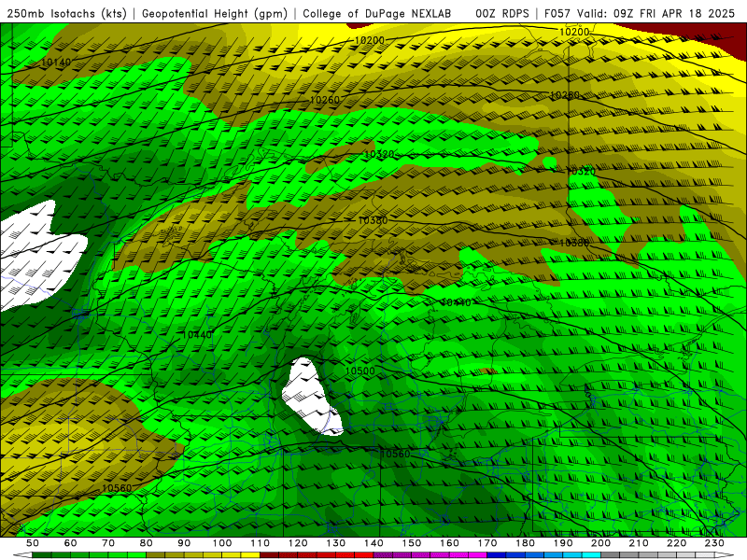Click the 210 value on the color scale
The height and width of the screenshot is (560, 747).
coord(639,543)
